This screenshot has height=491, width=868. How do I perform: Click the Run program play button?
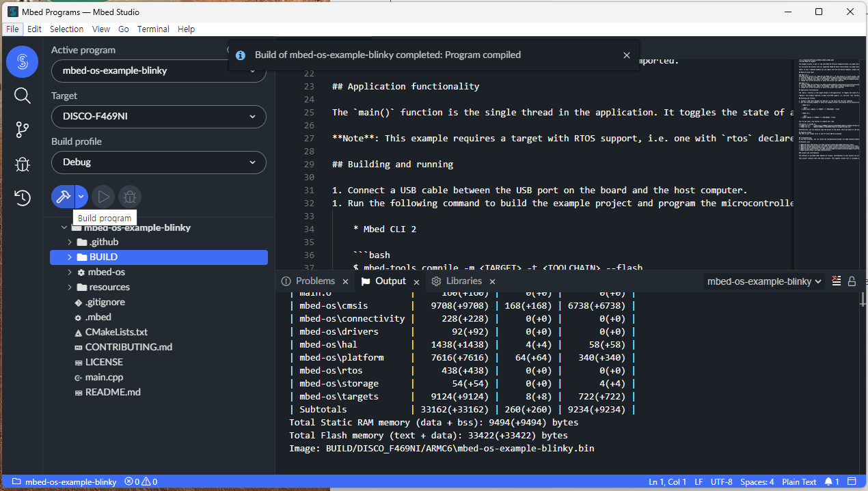pyautogui.click(x=103, y=197)
